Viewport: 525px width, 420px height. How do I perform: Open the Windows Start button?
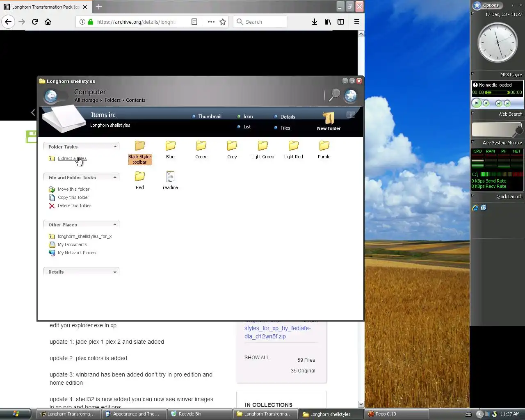[x=16, y=414]
